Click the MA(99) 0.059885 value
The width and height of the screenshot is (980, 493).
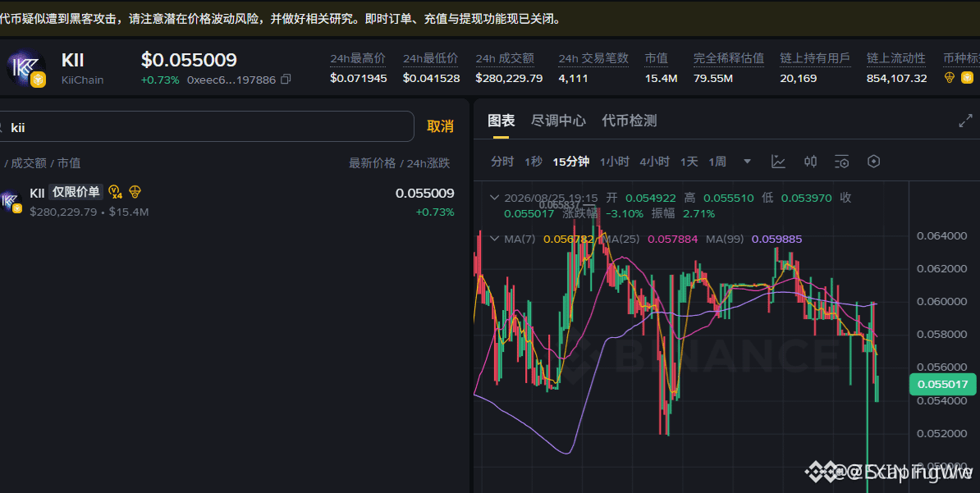click(x=777, y=239)
